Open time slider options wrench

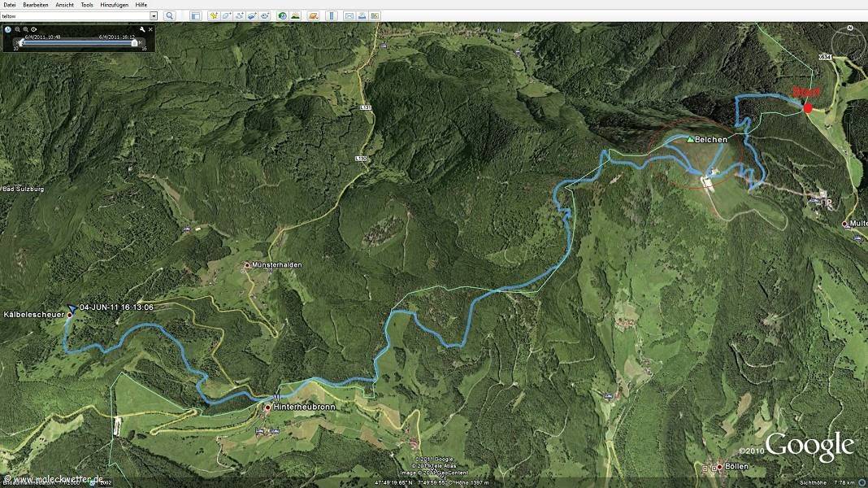(x=142, y=29)
